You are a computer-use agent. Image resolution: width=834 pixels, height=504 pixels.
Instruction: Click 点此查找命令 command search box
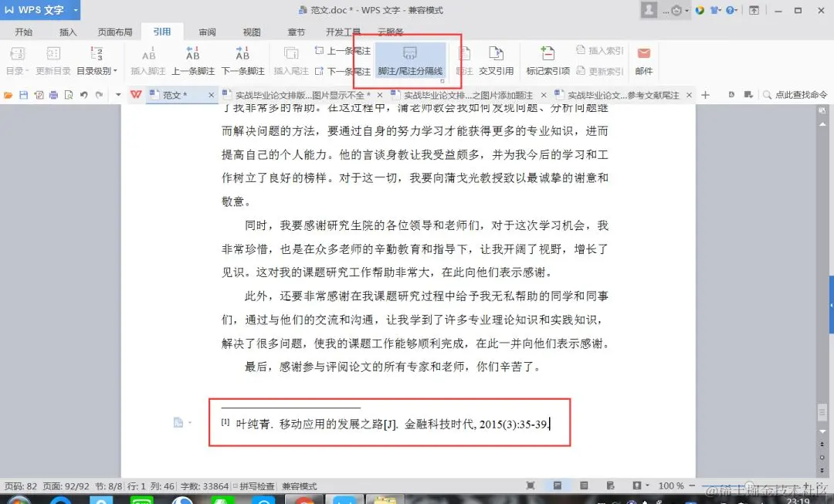[795, 95]
